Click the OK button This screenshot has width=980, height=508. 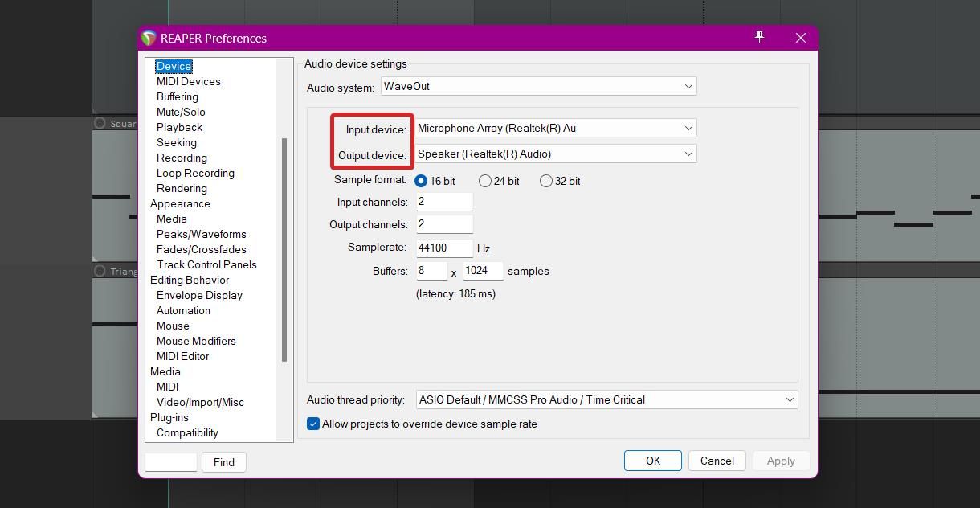[652, 461]
